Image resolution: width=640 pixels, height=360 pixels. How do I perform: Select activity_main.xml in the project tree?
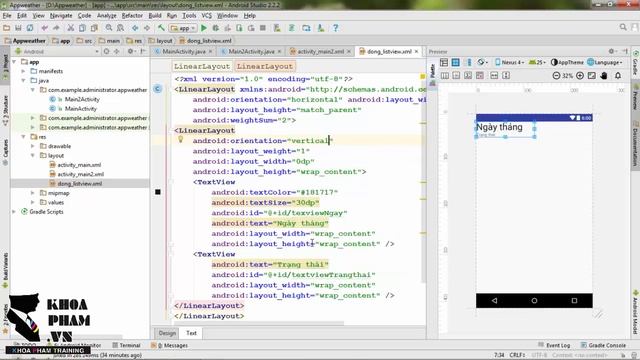pos(79,165)
